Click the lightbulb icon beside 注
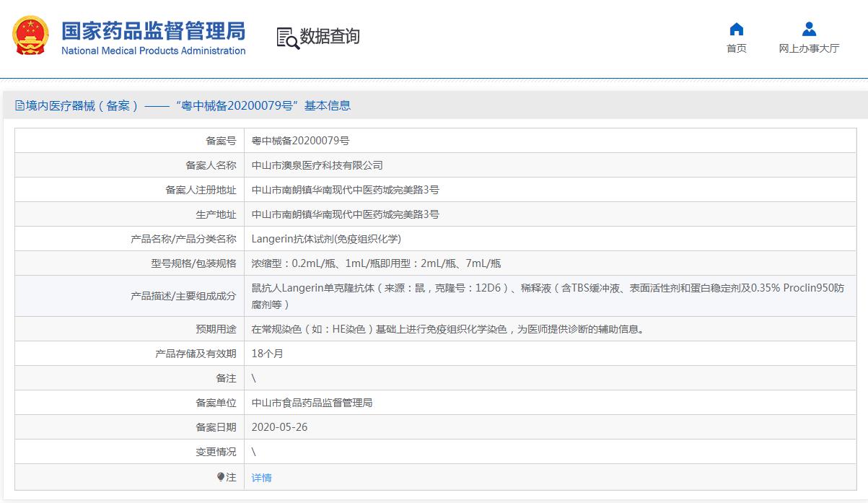This screenshot has width=868, height=503. pyautogui.click(x=221, y=477)
